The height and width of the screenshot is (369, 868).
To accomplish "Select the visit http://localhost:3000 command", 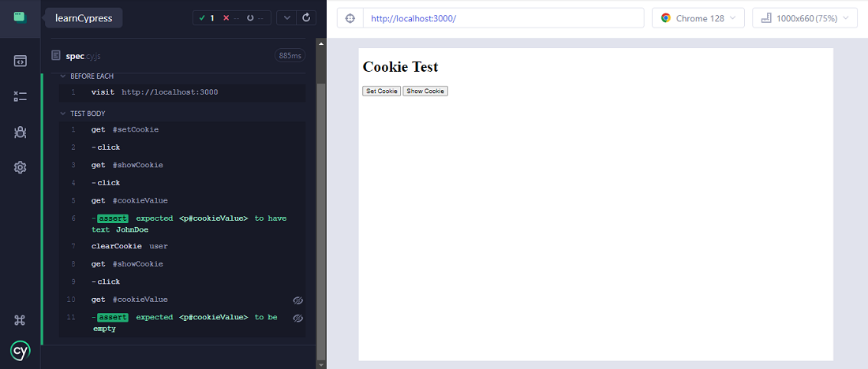I will [x=182, y=92].
